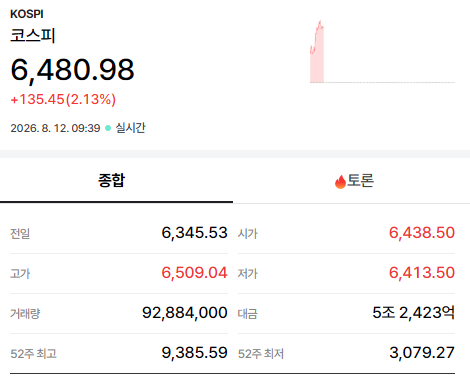
Task: Click the 52주 최저 value 3,079.27
Action: click(422, 353)
